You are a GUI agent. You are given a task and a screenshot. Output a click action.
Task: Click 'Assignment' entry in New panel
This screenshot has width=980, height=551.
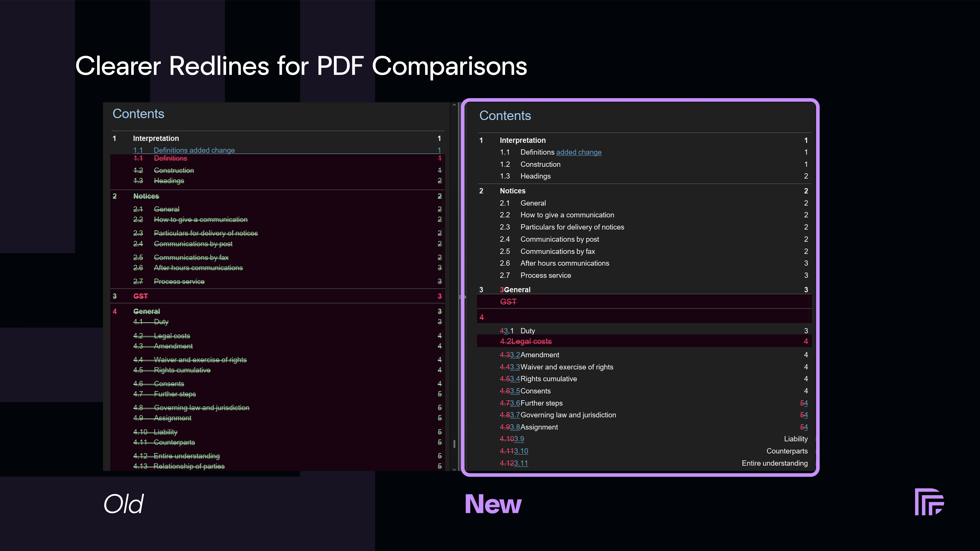539,427
